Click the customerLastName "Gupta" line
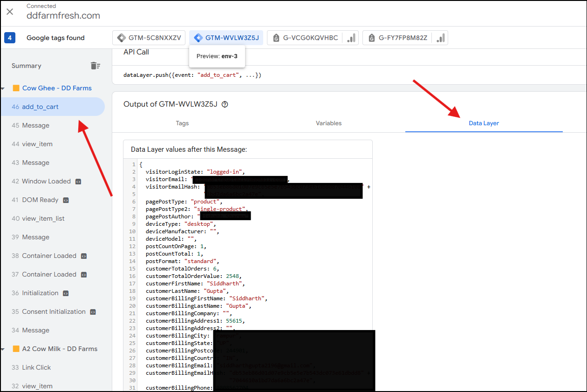This screenshot has height=392, width=587. coord(187,291)
